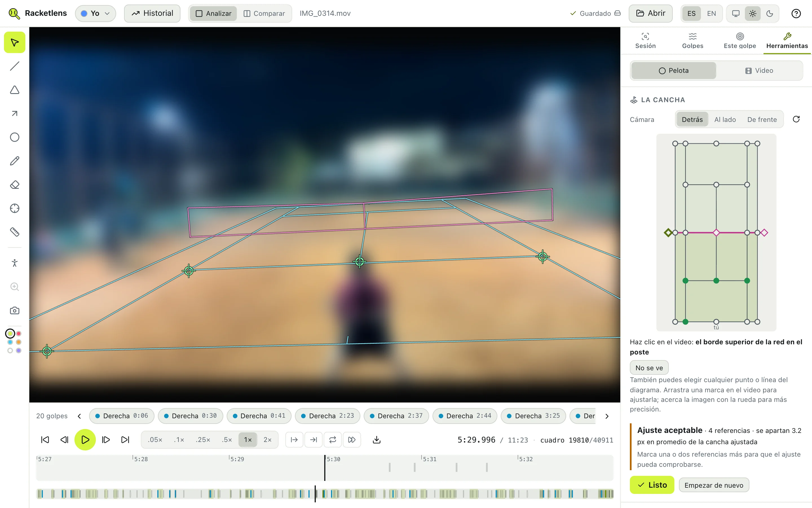Switch to the dark theme moon icon
This screenshot has width=812, height=508.
[770, 14]
